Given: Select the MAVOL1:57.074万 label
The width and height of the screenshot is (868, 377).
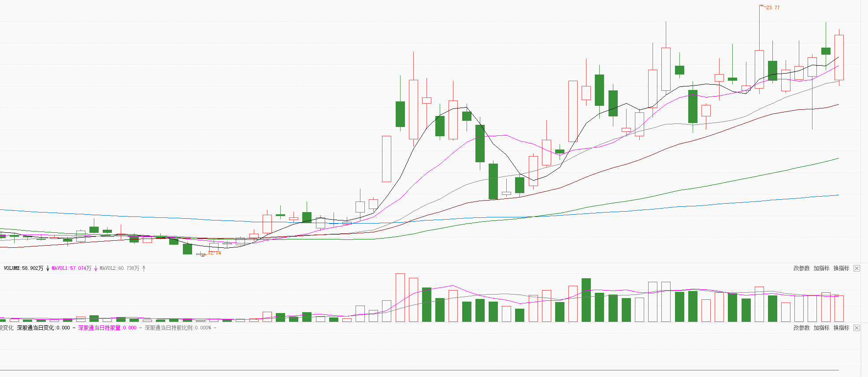Looking at the screenshot, I should [71, 268].
